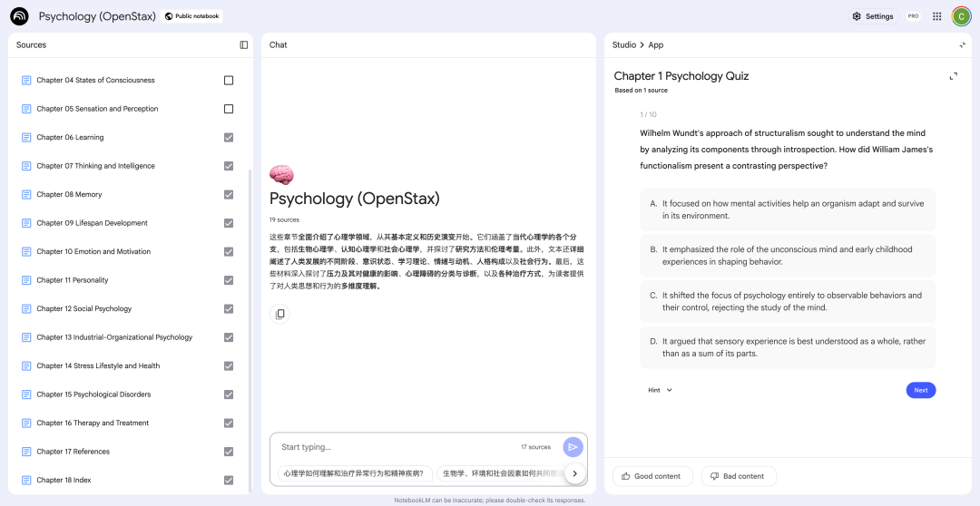The image size is (980, 506).
Task: Click the thumbs down icon
Action: point(714,476)
